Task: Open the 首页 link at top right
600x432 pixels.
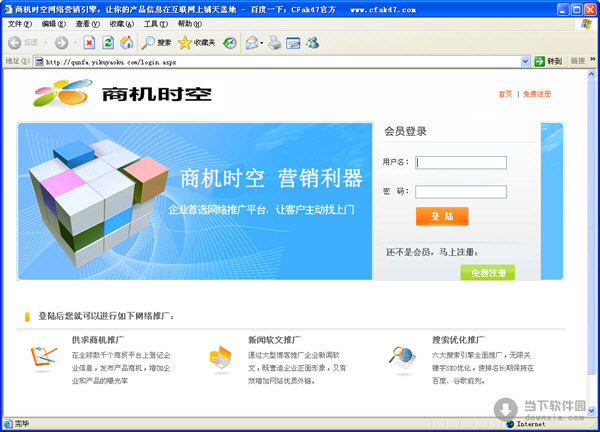Action: pos(505,94)
